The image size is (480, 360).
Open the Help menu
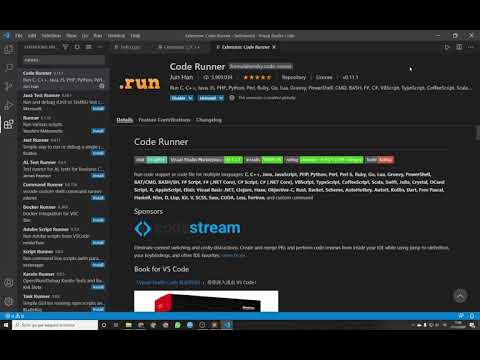pyautogui.click(x=135, y=36)
